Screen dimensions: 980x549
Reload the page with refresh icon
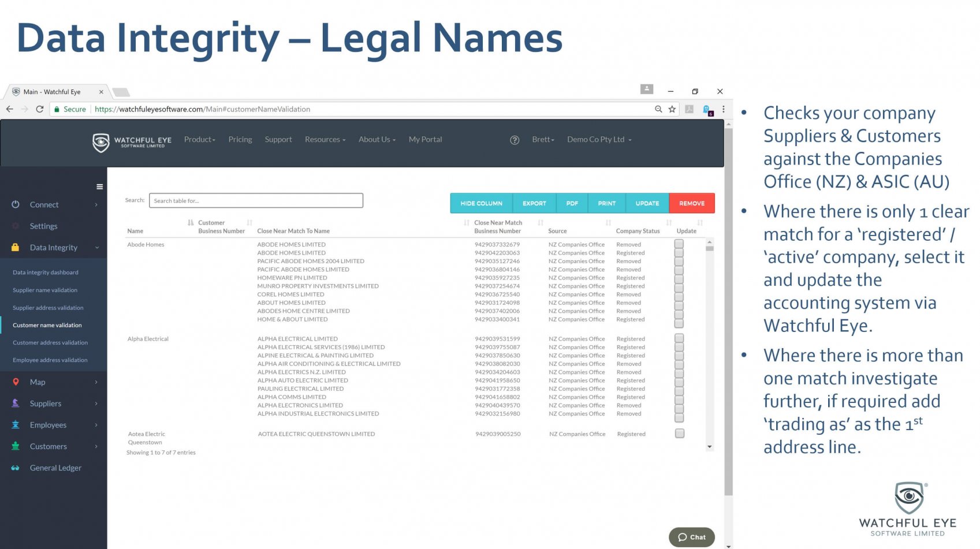tap(40, 109)
